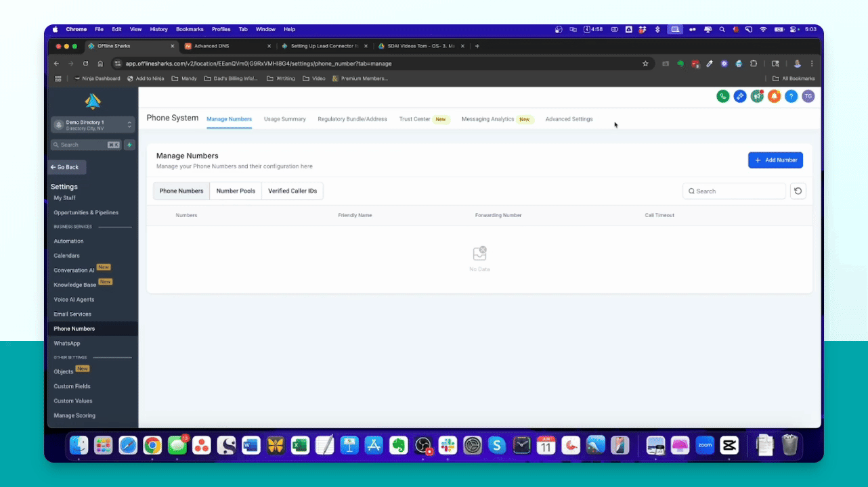Click the Chrome address bar
The width and height of the screenshot is (868, 487).
[383, 64]
